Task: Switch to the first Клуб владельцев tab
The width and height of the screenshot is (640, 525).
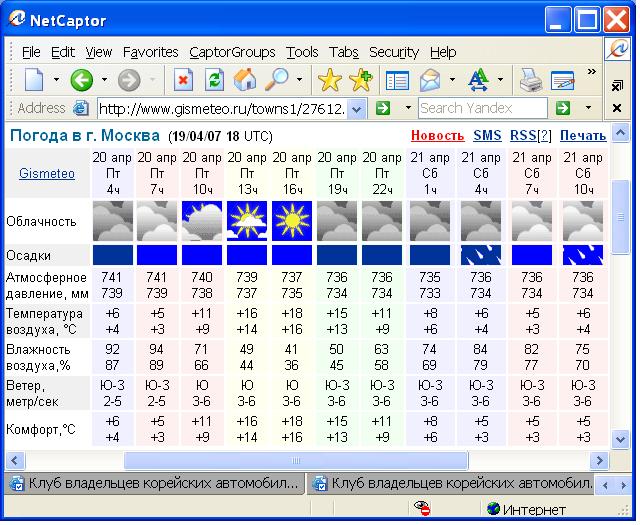Action: (155, 484)
